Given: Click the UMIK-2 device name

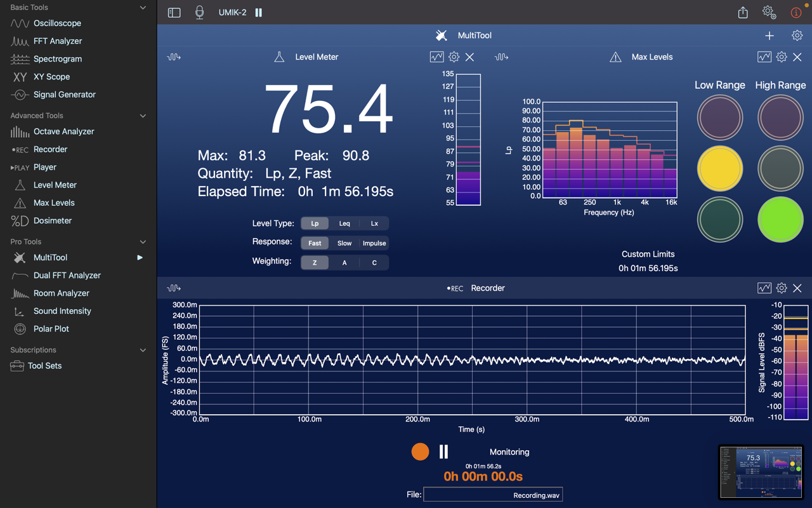Looking at the screenshot, I should [232, 13].
